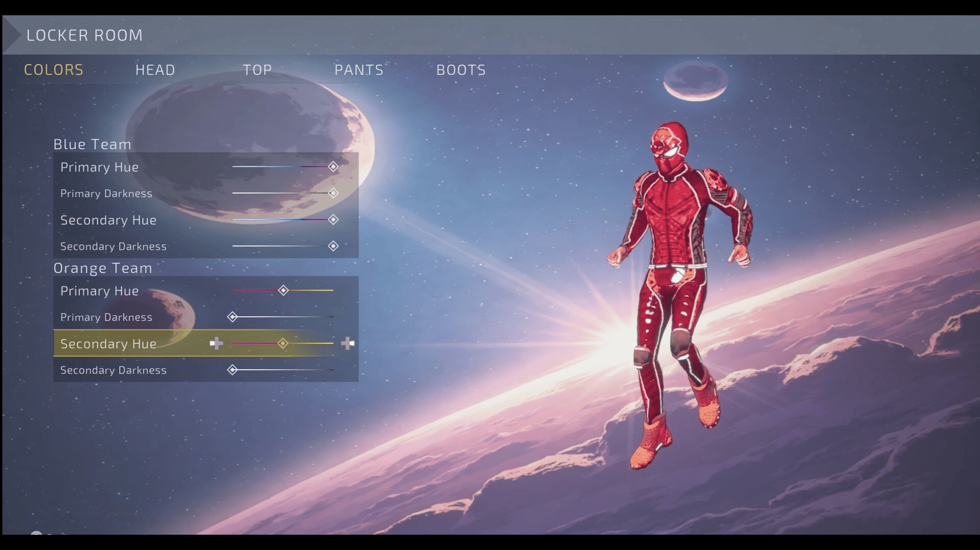Select Orange Team Secondary Darkness row label
The image size is (980, 550).
pyautogui.click(x=113, y=370)
